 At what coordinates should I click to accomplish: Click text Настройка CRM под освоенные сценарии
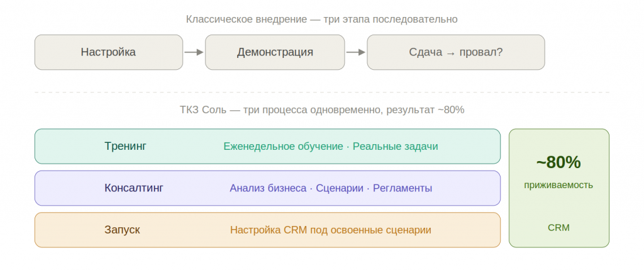[x=331, y=230]
